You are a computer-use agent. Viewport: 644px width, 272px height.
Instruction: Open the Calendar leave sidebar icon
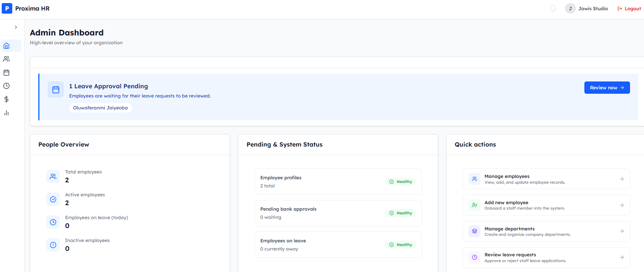click(x=6, y=73)
